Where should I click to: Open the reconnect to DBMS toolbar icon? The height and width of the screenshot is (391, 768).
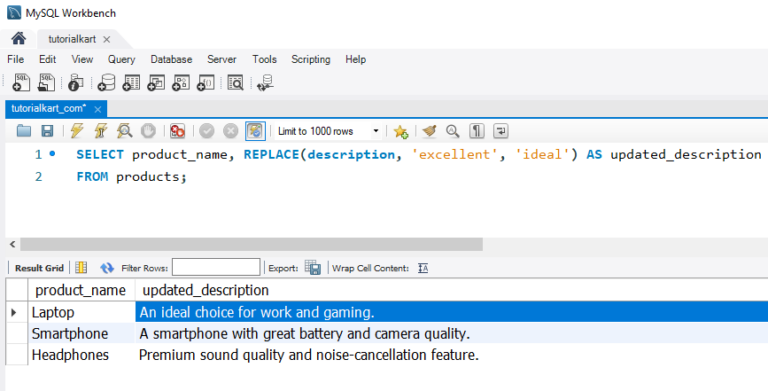pyautogui.click(x=265, y=83)
